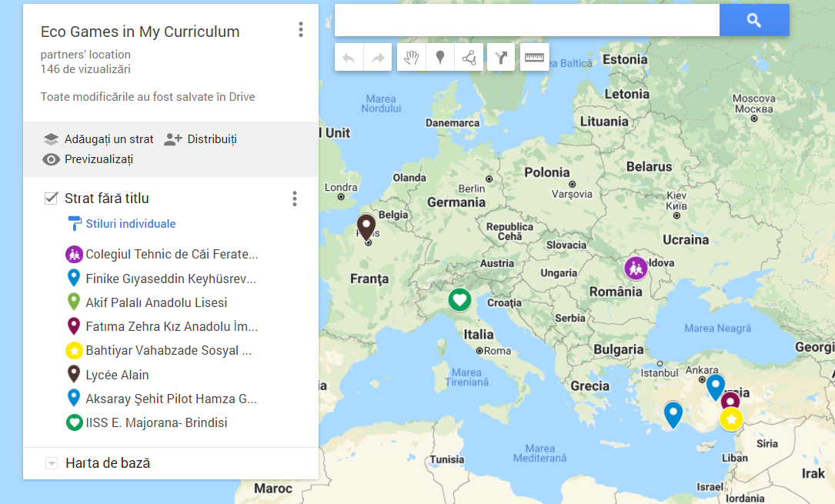Click the green heart icon in list
The height and width of the screenshot is (504, 835).
pos(74,423)
